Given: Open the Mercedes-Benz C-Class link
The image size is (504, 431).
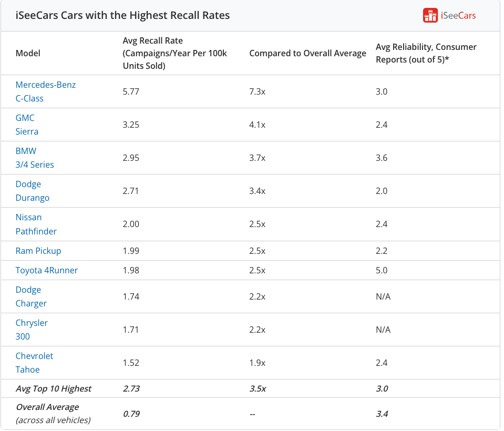Looking at the screenshot, I should pos(46,91).
